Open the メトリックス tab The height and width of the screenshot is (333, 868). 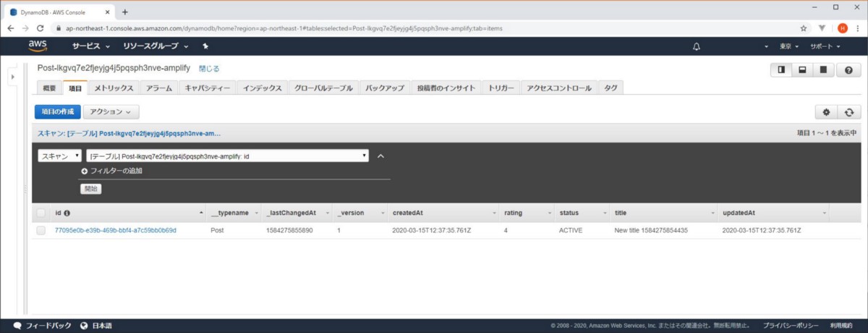[114, 88]
